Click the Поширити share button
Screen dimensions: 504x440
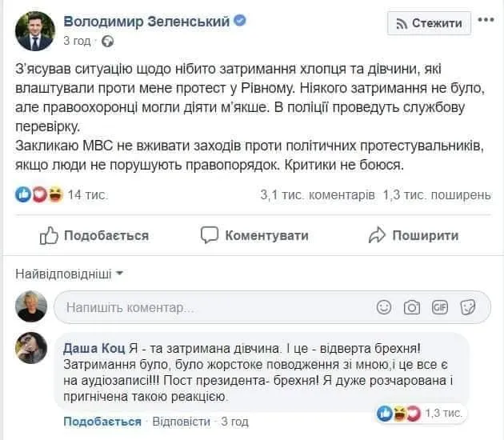pyautogui.click(x=413, y=235)
